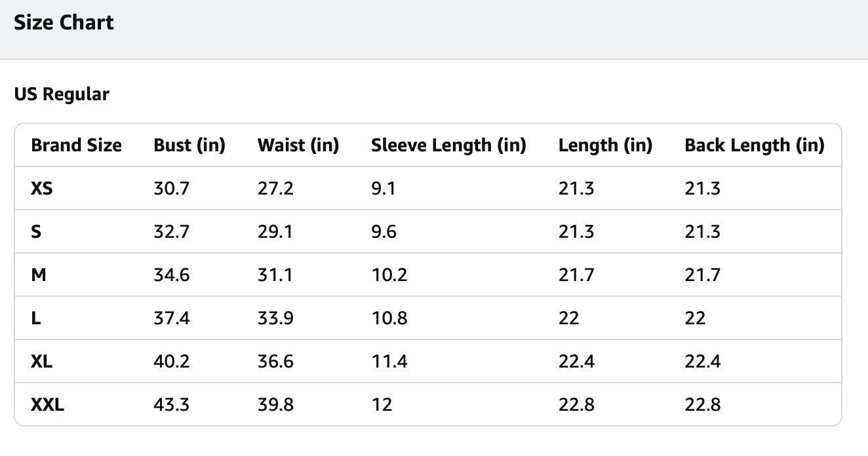This screenshot has height=456, width=868.
Task: Click the 10.8 sleeve length for L
Action: (x=389, y=318)
